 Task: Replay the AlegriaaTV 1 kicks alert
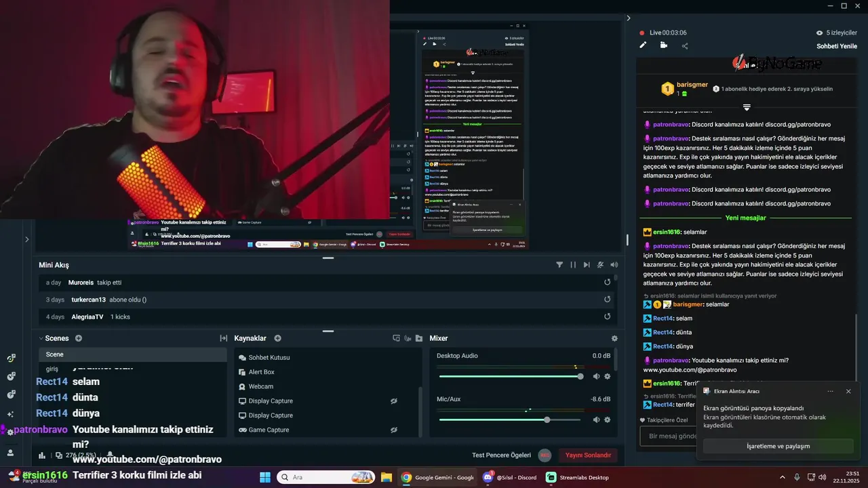tap(608, 317)
